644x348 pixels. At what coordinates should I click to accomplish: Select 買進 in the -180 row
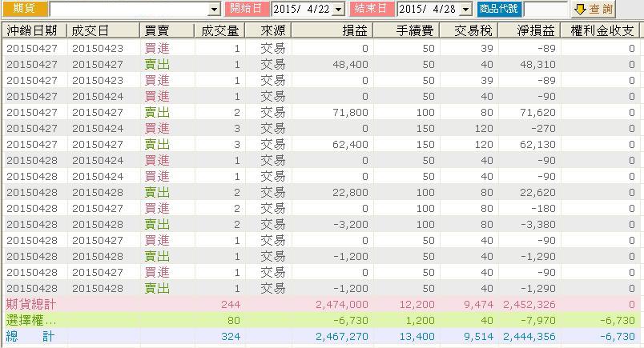(x=157, y=209)
